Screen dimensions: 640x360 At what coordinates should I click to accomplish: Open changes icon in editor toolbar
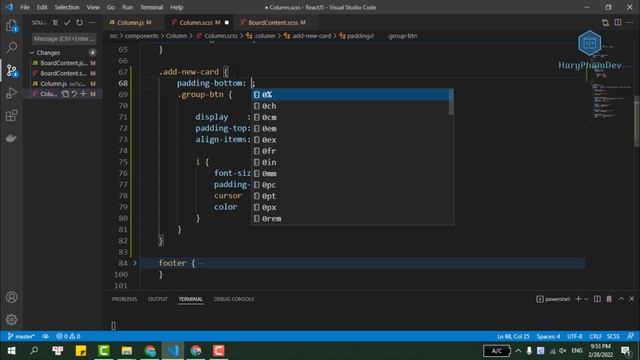click(605, 22)
